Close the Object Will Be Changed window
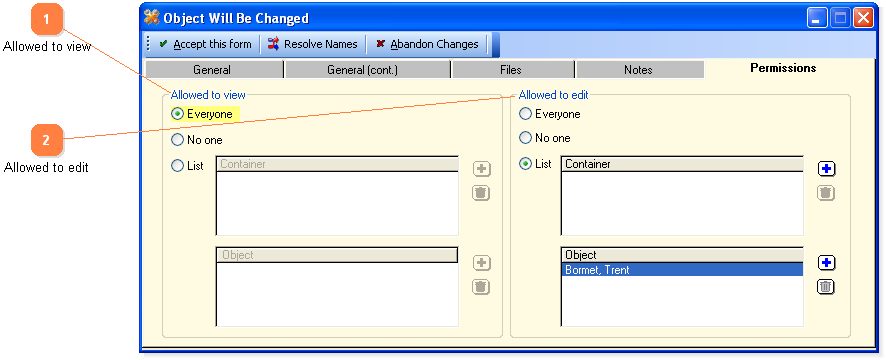The width and height of the screenshot is (886, 360). (x=864, y=18)
